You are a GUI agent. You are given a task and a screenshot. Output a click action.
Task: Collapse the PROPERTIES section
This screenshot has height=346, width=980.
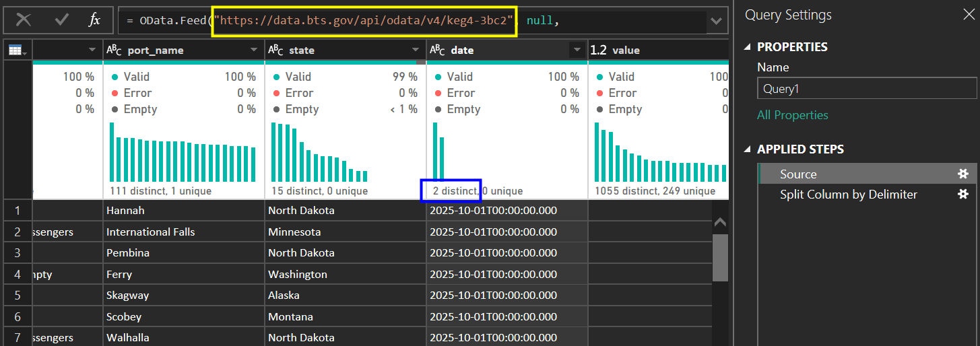click(748, 47)
